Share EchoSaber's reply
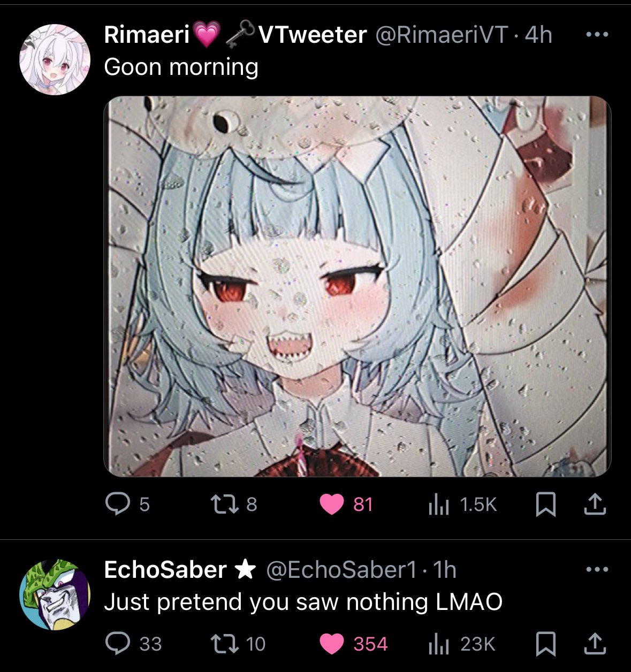 [594, 643]
